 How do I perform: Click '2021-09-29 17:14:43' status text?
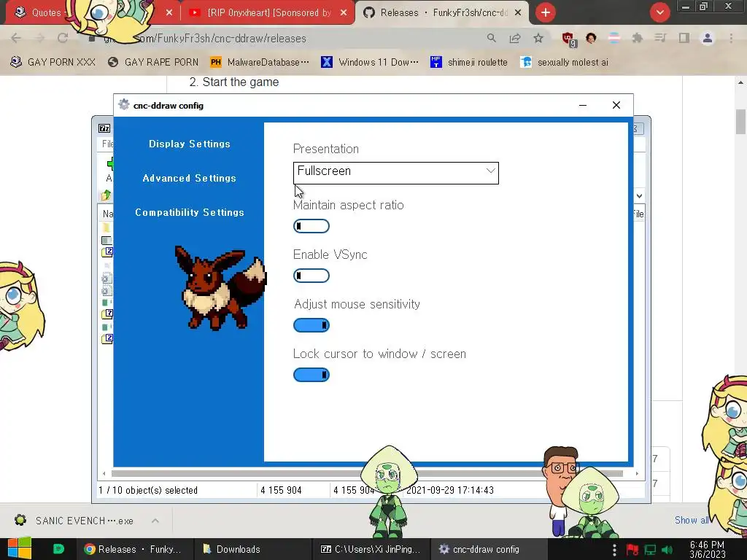(449, 490)
